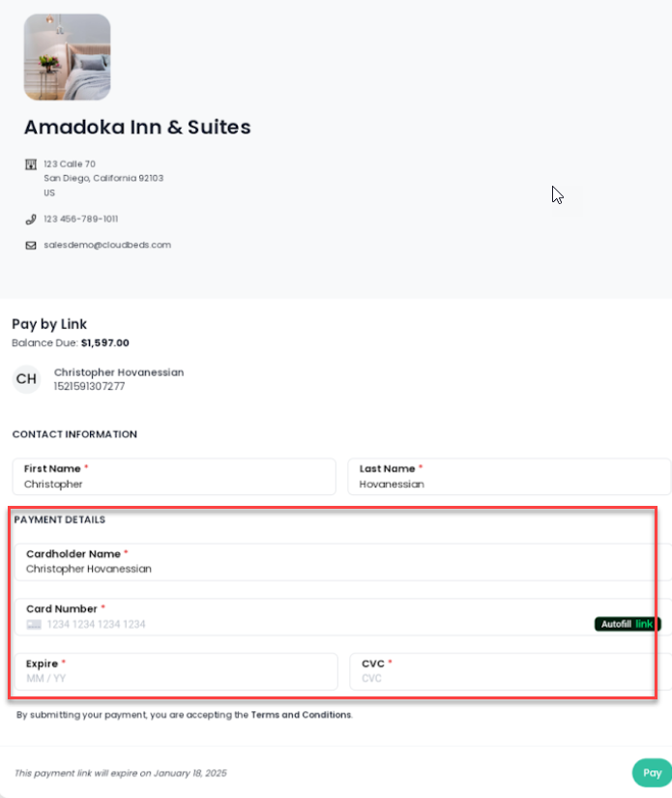The width and height of the screenshot is (672, 798).
Task: Click the green Pay button
Action: coord(652,773)
